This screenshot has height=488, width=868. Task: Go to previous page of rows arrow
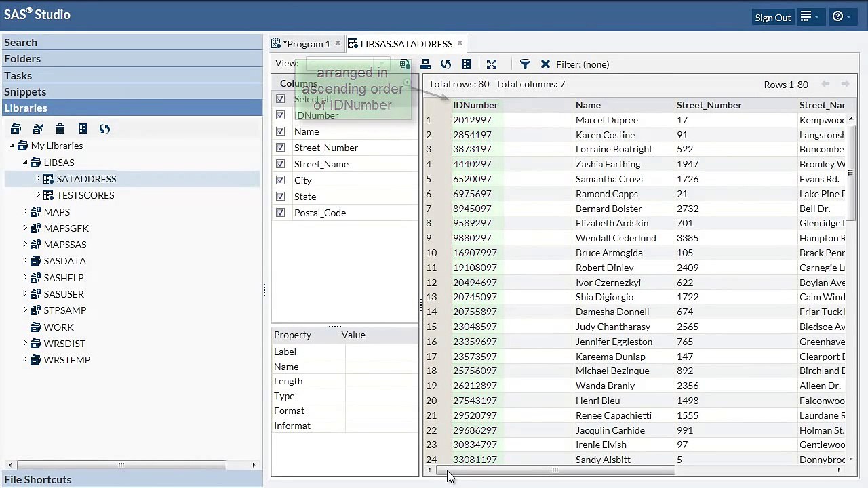pos(825,84)
